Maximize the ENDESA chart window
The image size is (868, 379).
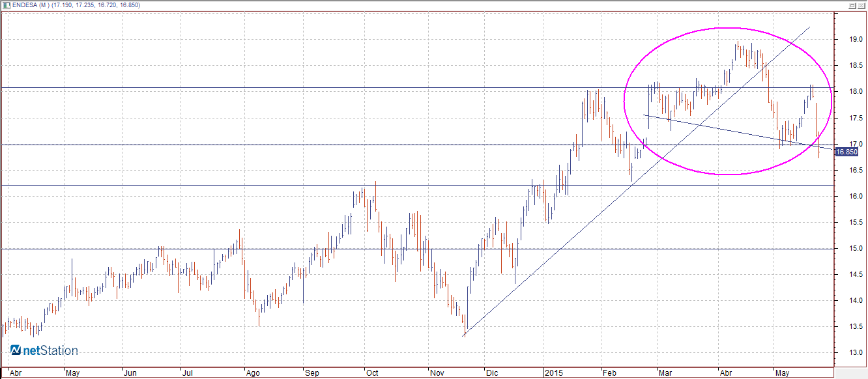(851, 5)
